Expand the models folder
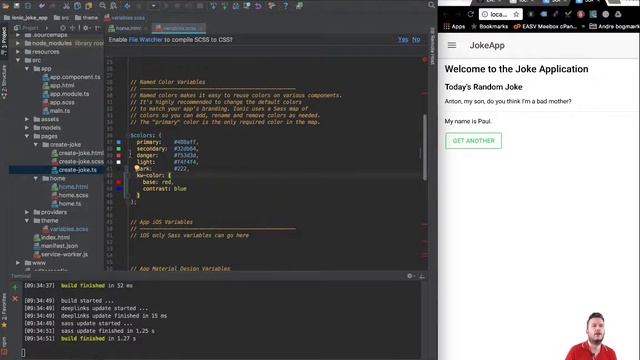The image size is (640, 360). pyautogui.click(x=27, y=128)
